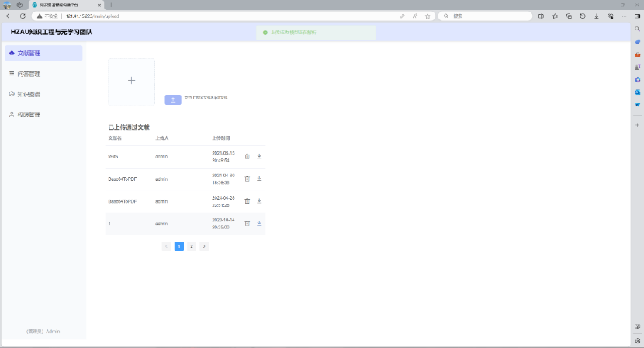Open 权限管理 in the sidebar
The image size is (644, 348).
[29, 114]
